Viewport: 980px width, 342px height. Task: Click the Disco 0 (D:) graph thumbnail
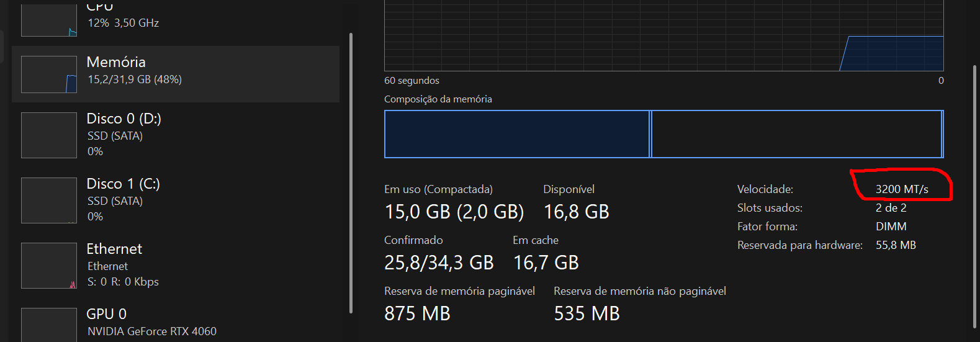tap(49, 135)
